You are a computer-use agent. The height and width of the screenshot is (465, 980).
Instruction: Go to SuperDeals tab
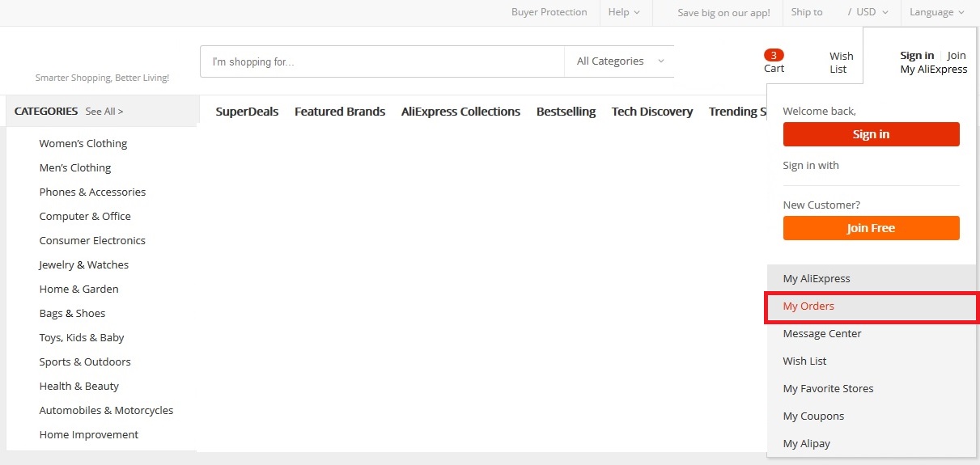[247, 112]
